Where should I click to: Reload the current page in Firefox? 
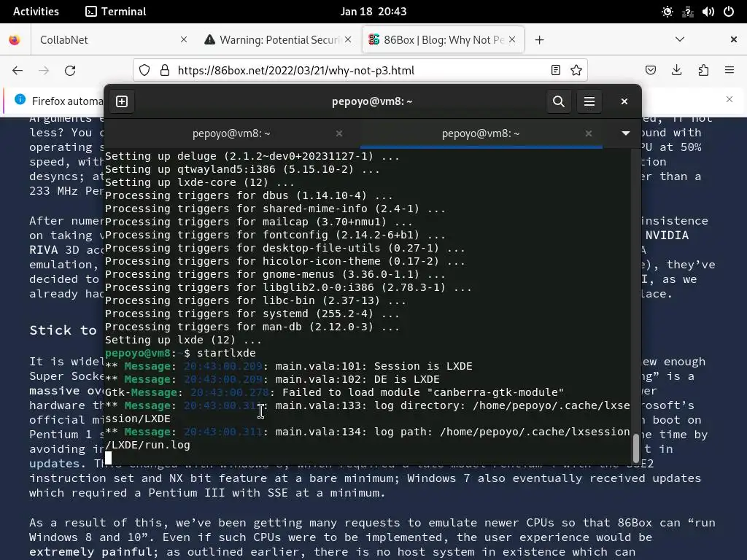[70, 71]
